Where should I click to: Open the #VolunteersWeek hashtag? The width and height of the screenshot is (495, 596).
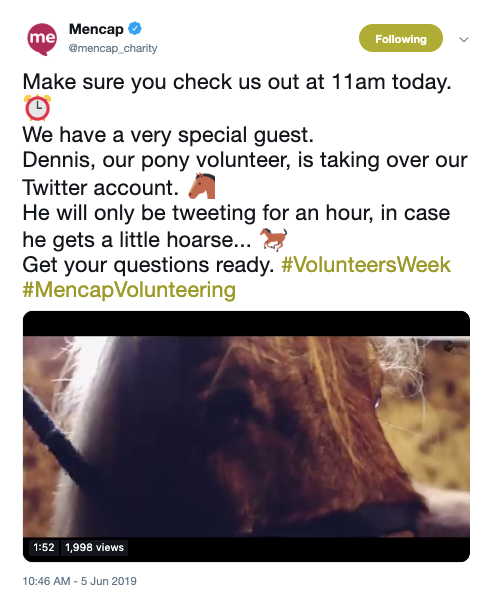tap(366, 265)
